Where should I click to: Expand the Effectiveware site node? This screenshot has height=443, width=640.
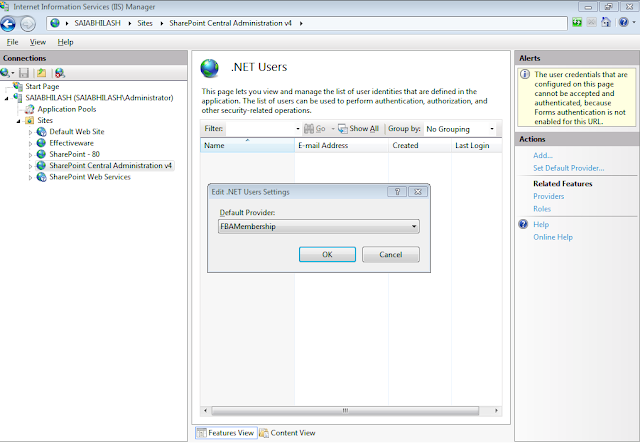tap(30, 144)
